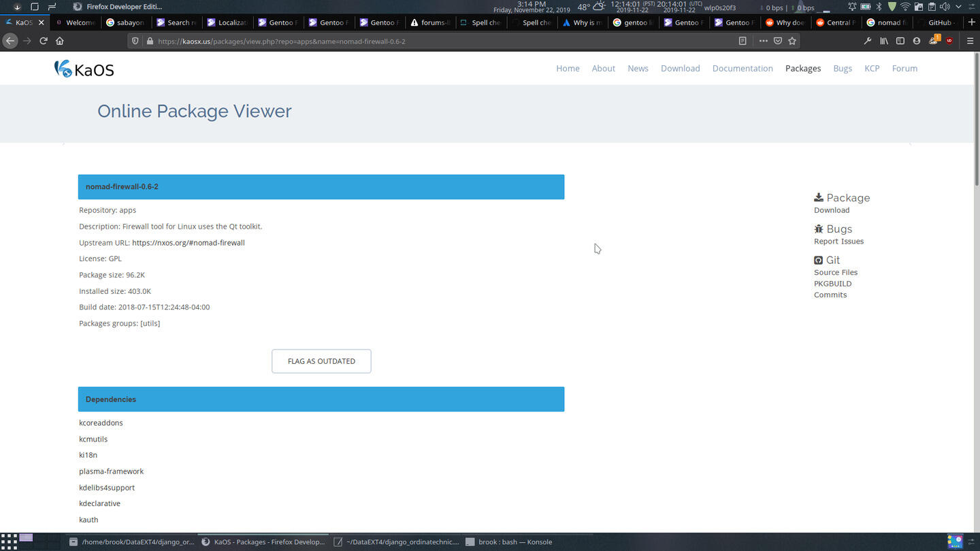The image size is (980, 551).
Task: Switch to the Welcome tab
Action: coord(75,22)
